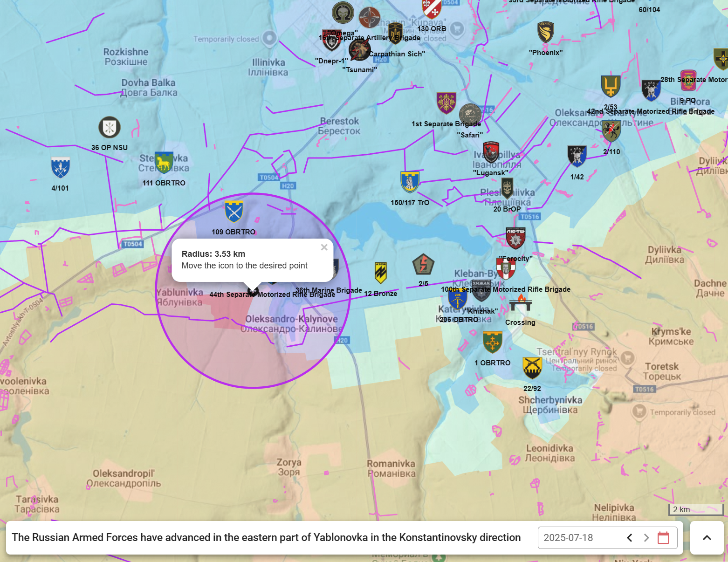Viewport: 728px width, 562px height.
Task: Select the Tsentral'nyy Rynok shopping marker
Action: [x=628, y=357]
